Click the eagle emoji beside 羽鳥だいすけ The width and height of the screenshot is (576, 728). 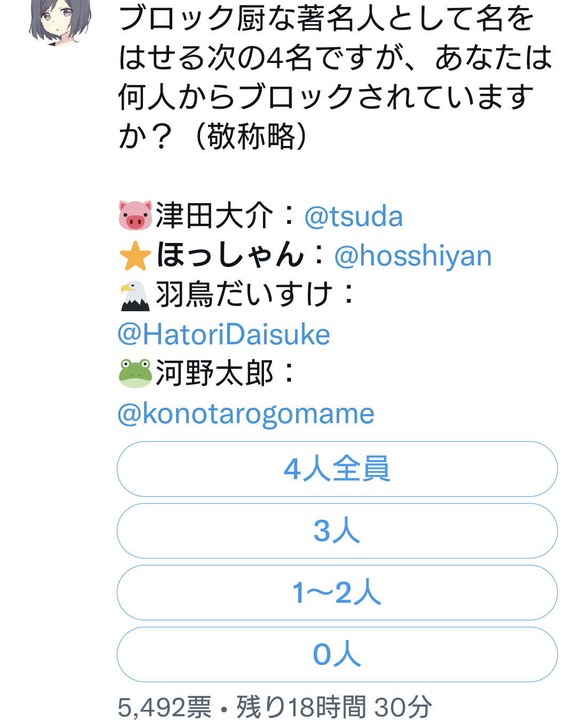click(x=135, y=295)
